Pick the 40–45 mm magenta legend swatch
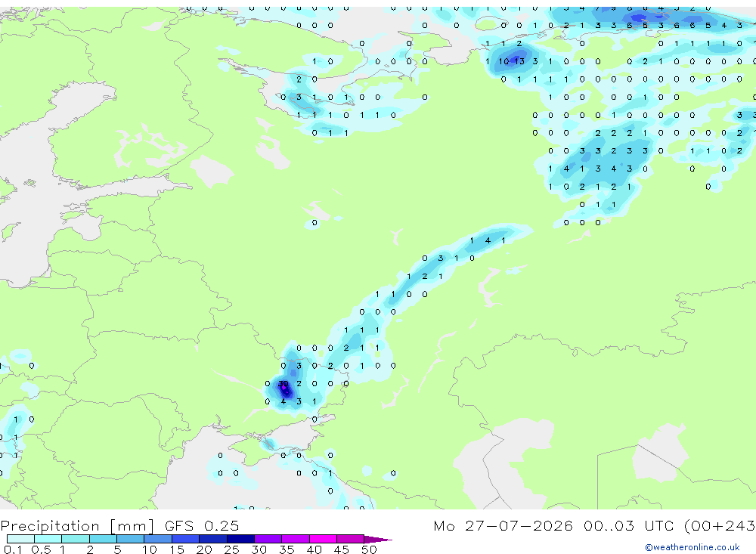The image size is (756, 554). (323, 539)
